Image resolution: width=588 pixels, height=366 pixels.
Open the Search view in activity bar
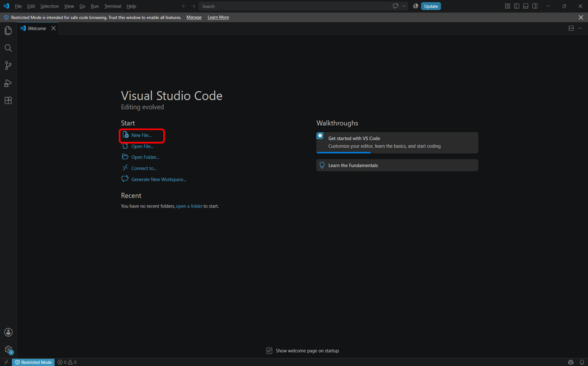pos(8,48)
